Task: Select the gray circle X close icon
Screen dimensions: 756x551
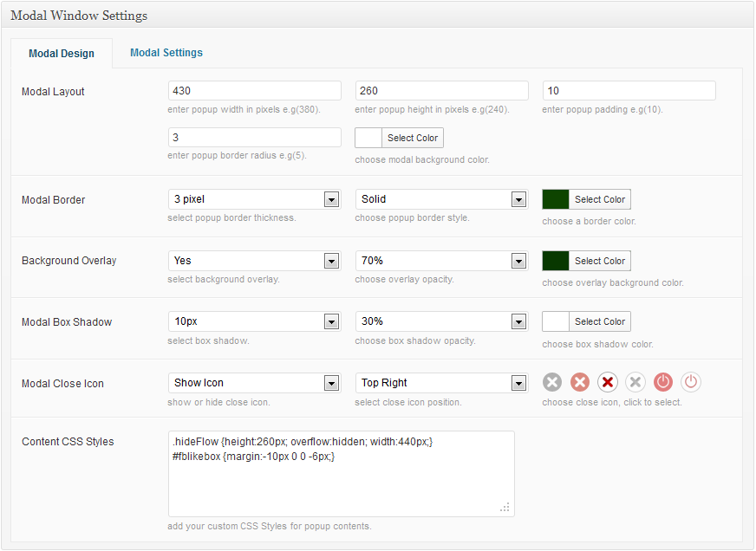Action: point(552,382)
